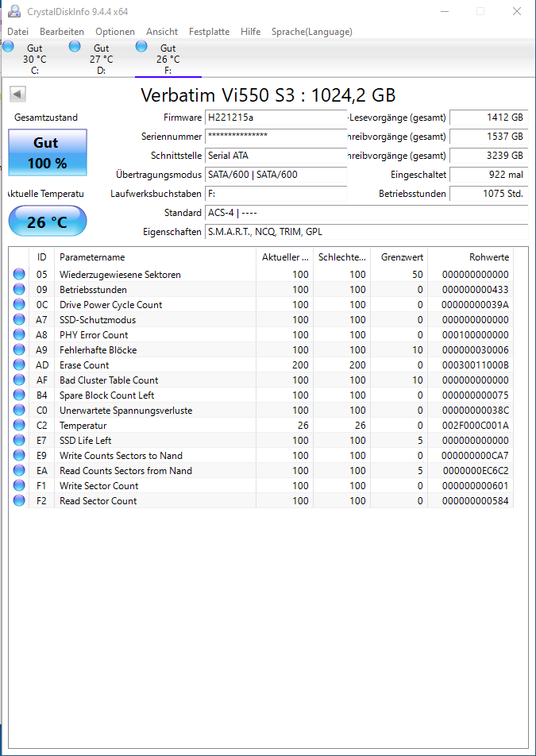Click the Grenzwert column header
The width and height of the screenshot is (536, 756).
pyautogui.click(x=399, y=257)
